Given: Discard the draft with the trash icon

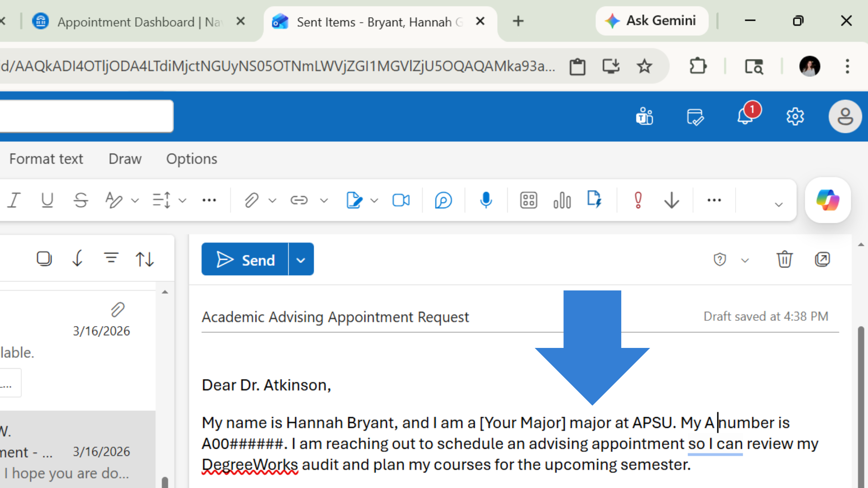Looking at the screenshot, I should [x=784, y=259].
